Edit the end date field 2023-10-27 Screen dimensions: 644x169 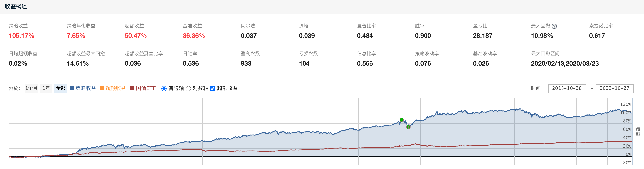[x=615, y=88]
